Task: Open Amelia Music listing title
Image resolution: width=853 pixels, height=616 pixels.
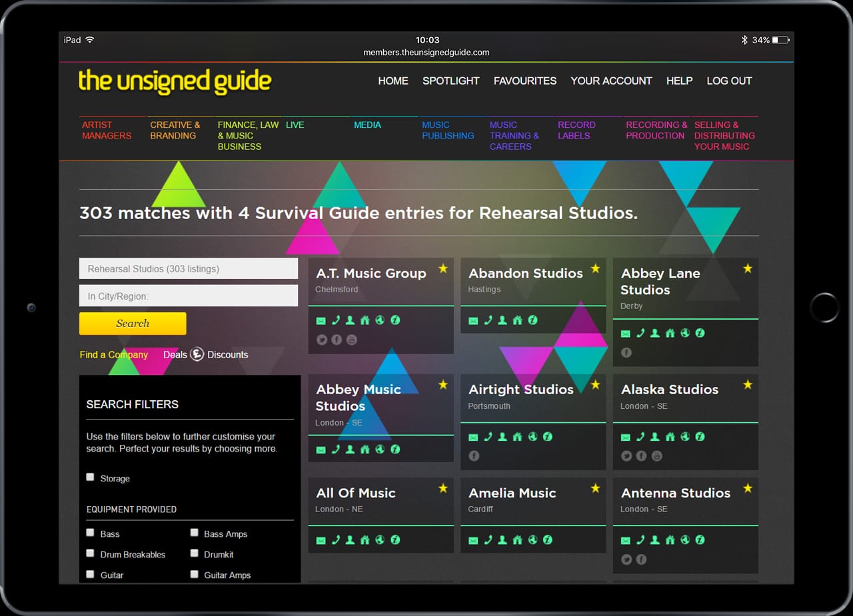Action: point(512,493)
